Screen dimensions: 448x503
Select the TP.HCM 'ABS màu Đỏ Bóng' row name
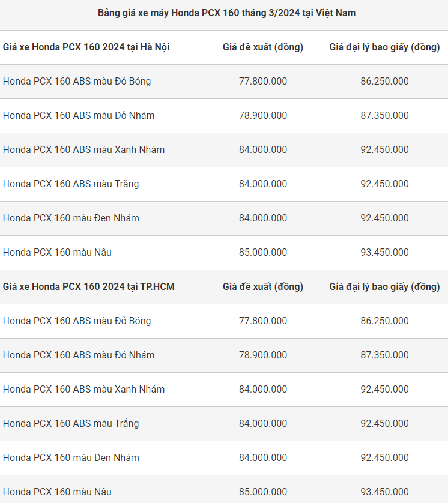77,321
